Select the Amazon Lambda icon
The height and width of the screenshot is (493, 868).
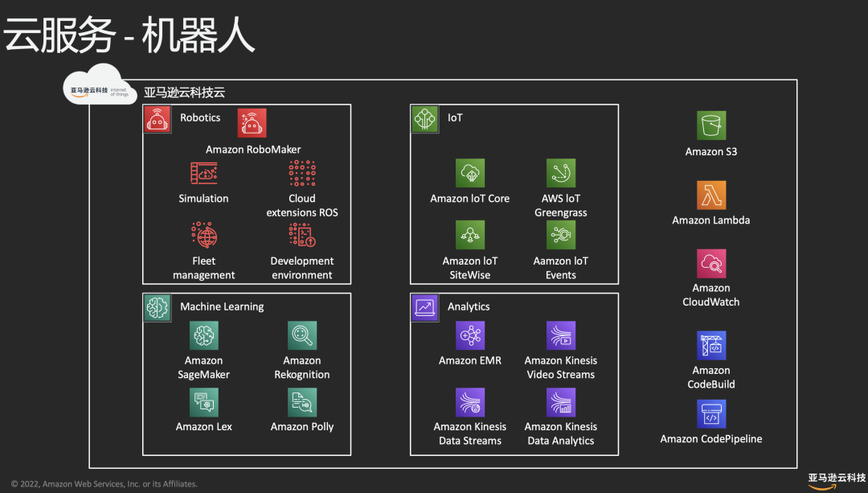(711, 195)
